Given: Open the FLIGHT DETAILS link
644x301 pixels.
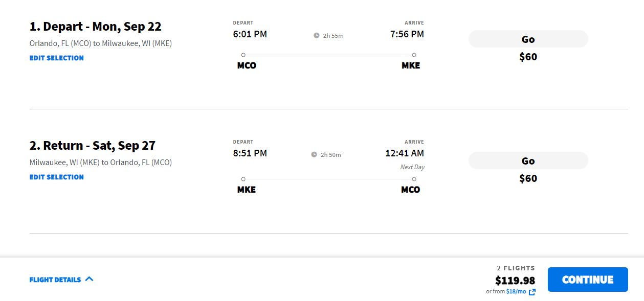Looking at the screenshot, I should (55, 280).
